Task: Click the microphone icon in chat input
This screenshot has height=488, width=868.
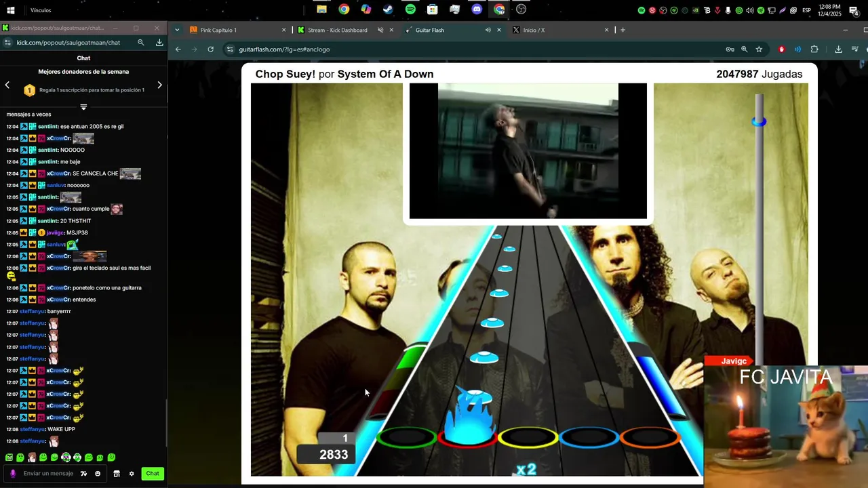Action: pyautogui.click(x=13, y=474)
